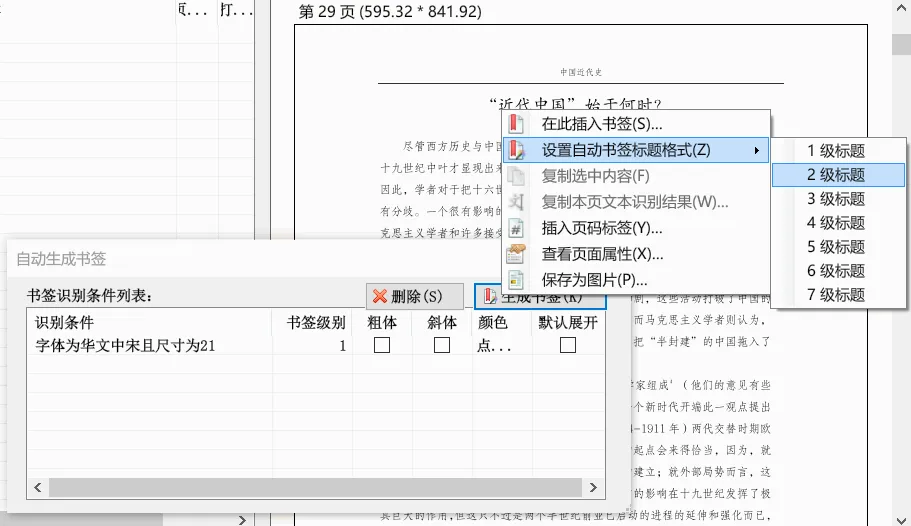
Task: Click page title “近代中国”始于何时?
Action: [575, 104]
